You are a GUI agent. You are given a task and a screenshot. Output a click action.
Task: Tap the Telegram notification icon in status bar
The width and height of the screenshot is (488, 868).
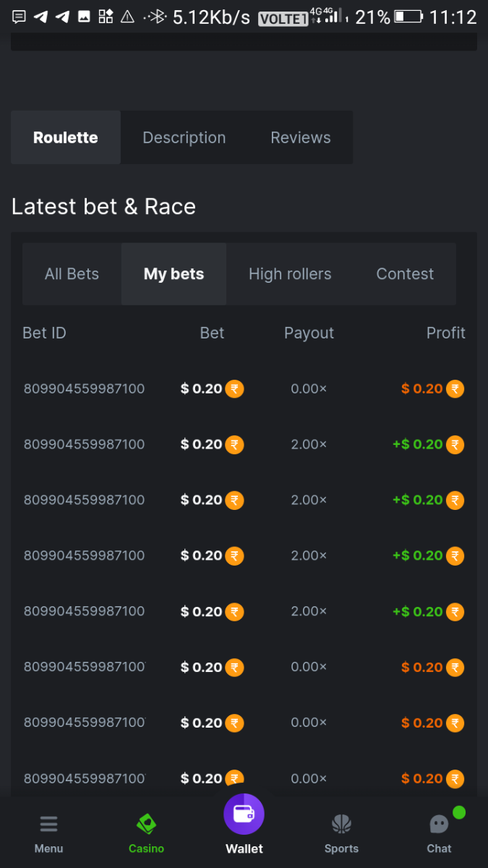[41, 17]
